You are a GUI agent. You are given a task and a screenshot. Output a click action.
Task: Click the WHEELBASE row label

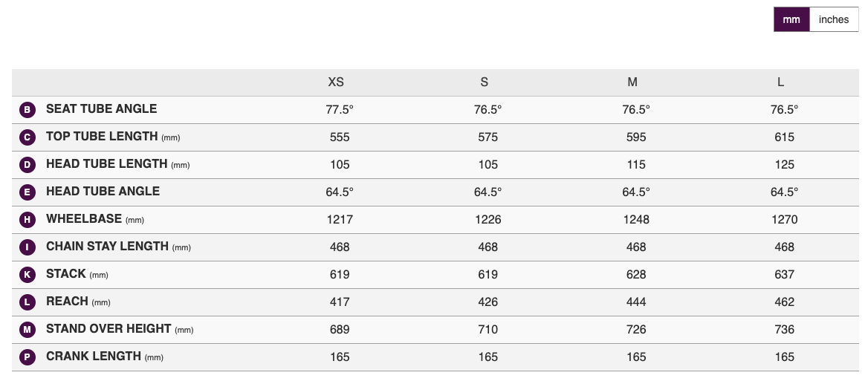click(83, 219)
